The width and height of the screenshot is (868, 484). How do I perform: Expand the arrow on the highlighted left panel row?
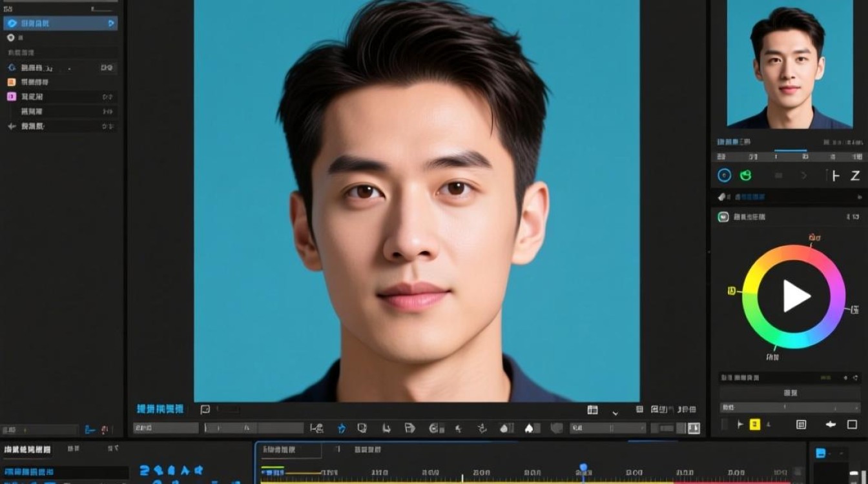coord(111,23)
